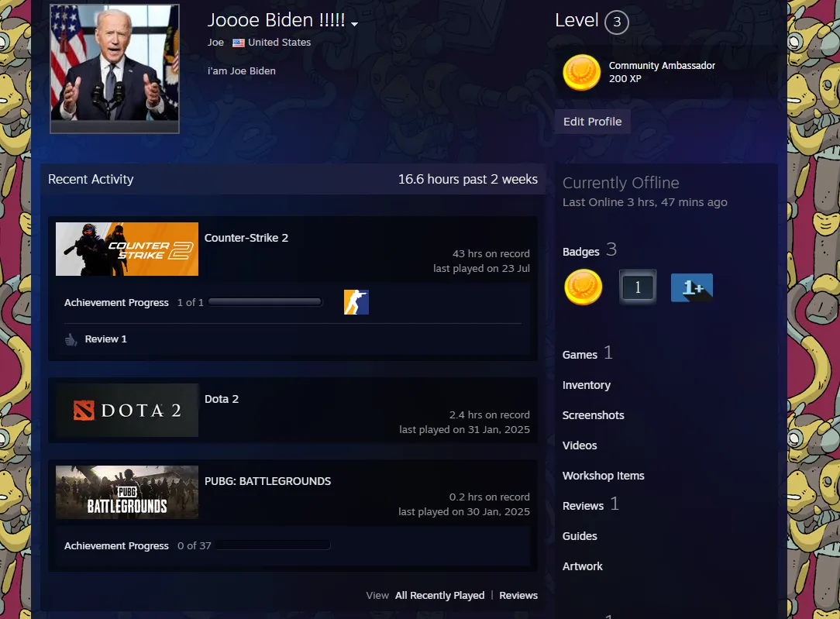Image resolution: width=840 pixels, height=619 pixels.
Task: Click the Level heading text
Action: (x=577, y=20)
